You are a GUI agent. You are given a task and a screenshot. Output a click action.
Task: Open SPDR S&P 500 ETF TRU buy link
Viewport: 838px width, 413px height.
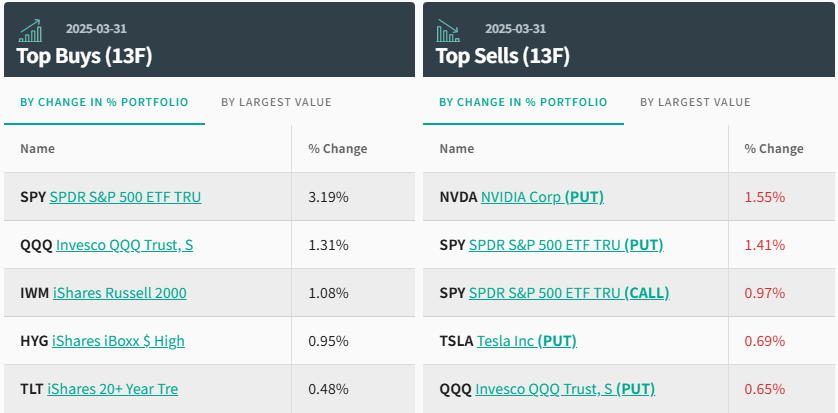point(125,197)
